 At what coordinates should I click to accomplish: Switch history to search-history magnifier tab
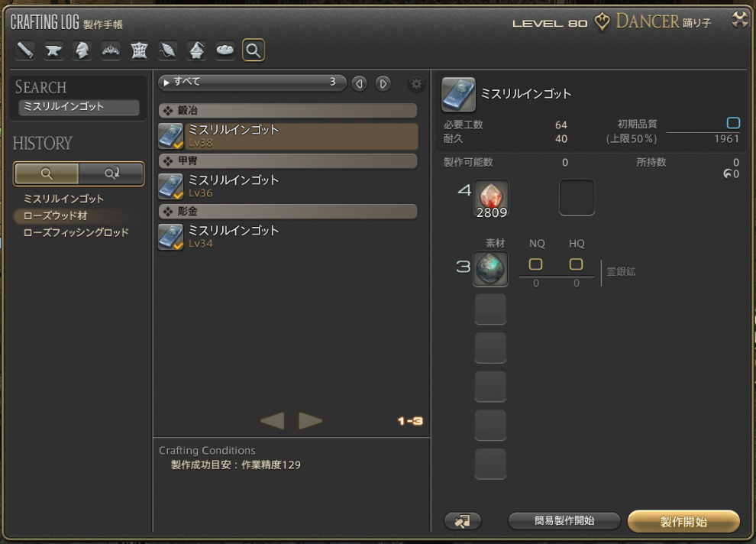point(47,173)
